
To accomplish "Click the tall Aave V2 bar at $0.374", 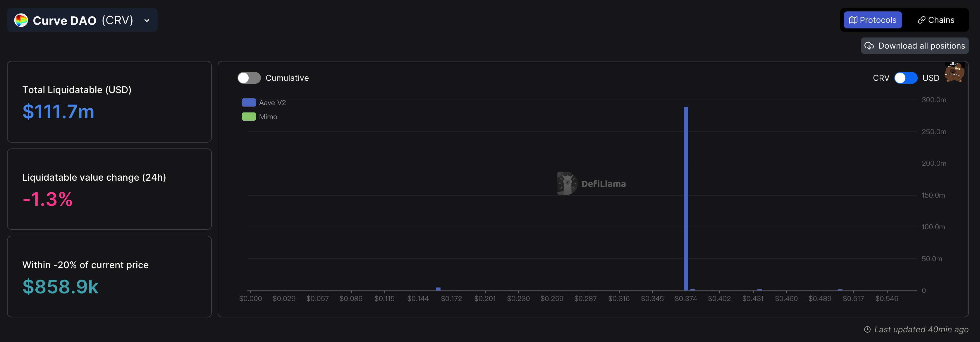I will (685, 198).
